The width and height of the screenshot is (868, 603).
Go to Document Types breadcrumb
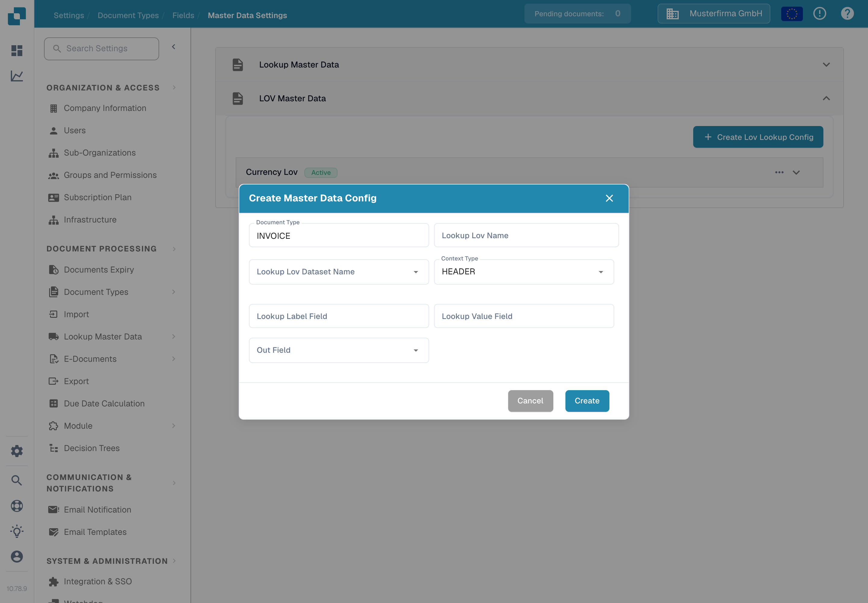tap(128, 15)
